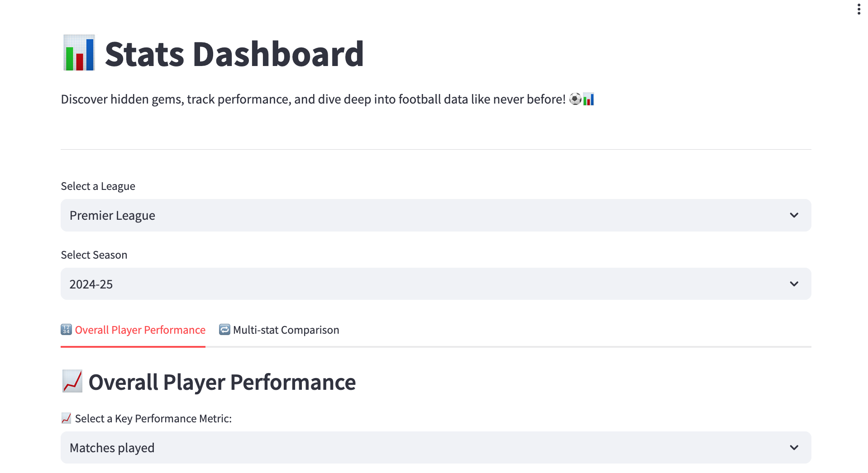Image resolution: width=868 pixels, height=473 pixels.
Task: Click the Premier League selected value
Action: (112, 215)
